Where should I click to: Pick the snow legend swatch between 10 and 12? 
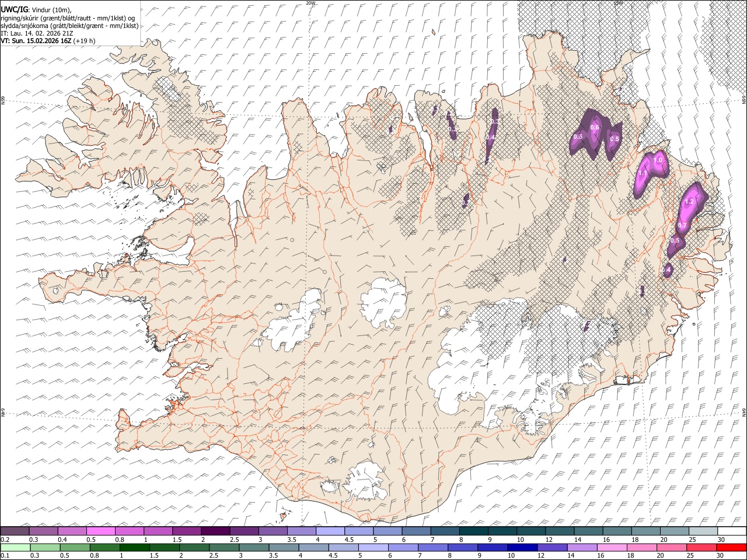click(x=530, y=531)
